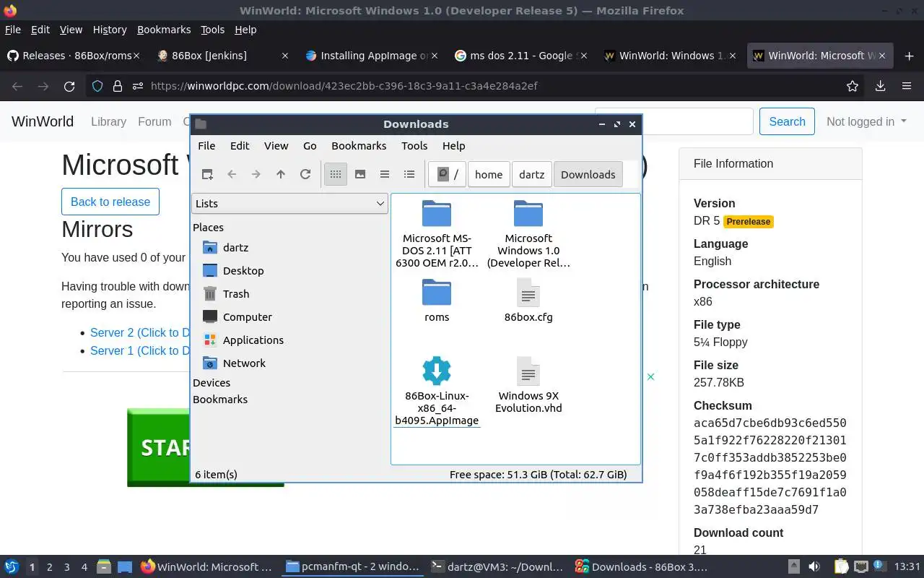Open WinWorld Forum link

tap(154, 121)
